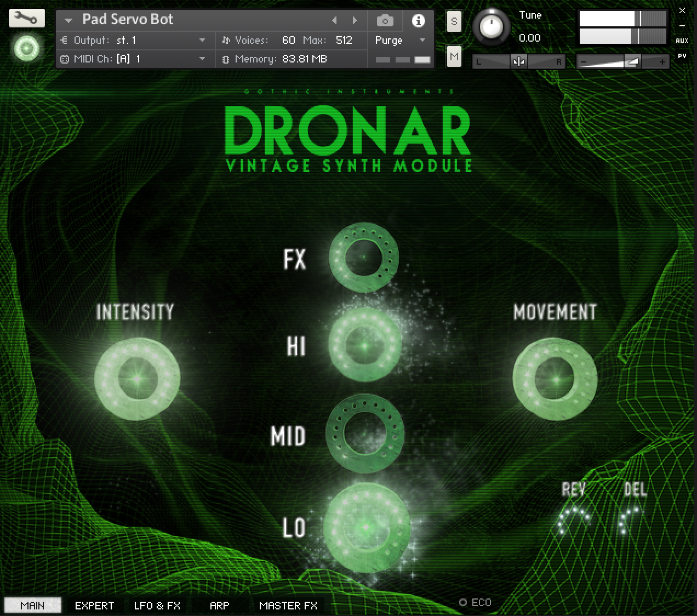Image resolution: width=697 pixels, height=616 pixels.
Task: Open the instrument info panel via the i icon
Action: [419, 21]
